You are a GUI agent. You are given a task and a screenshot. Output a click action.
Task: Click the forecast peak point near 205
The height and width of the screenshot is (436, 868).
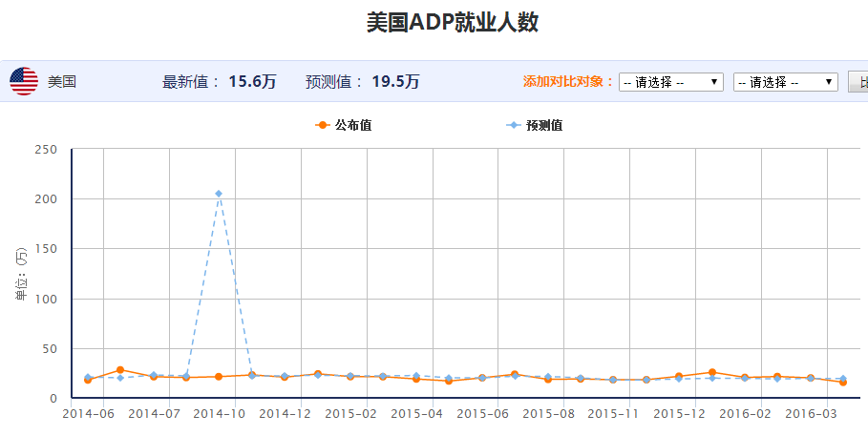point(219,194)
